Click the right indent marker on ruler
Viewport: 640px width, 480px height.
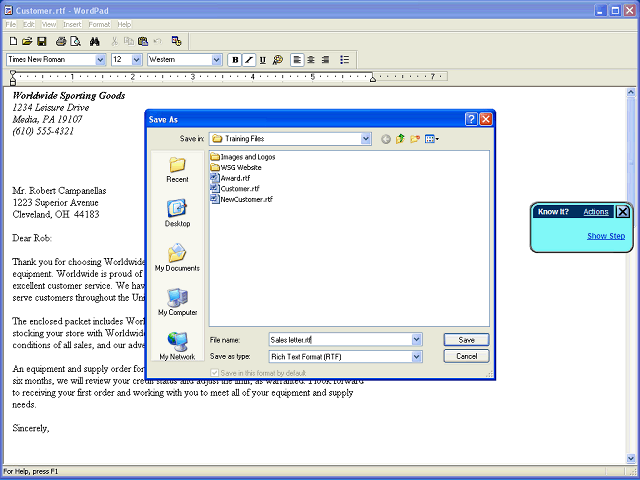coord(373,79)
